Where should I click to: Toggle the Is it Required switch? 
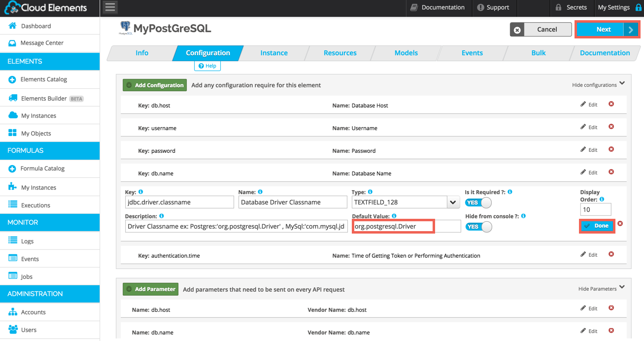coord(478,203)
